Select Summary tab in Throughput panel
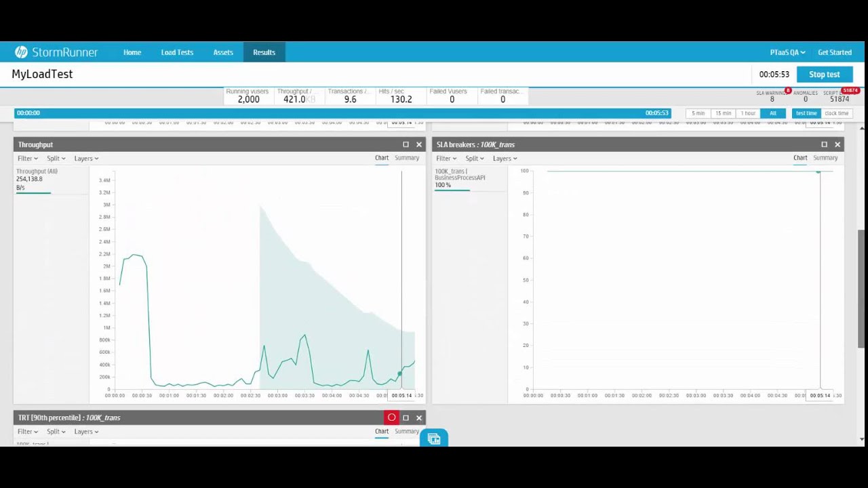Screen dimensions: 868x488 tap(407, 158)
